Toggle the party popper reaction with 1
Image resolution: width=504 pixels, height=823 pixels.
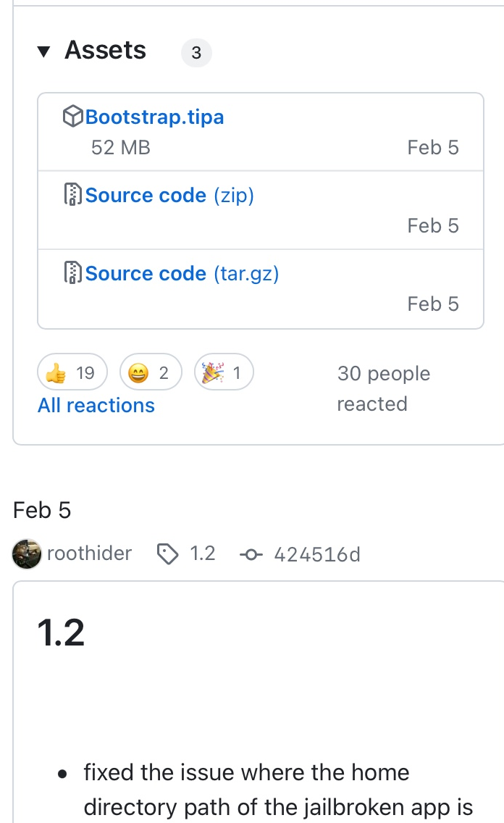(224, 372)
